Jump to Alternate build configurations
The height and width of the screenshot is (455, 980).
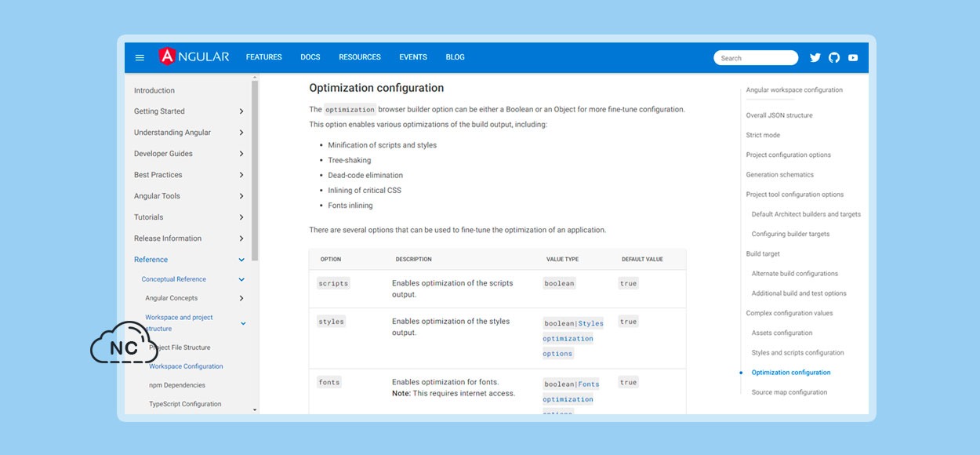pos(795,274)
